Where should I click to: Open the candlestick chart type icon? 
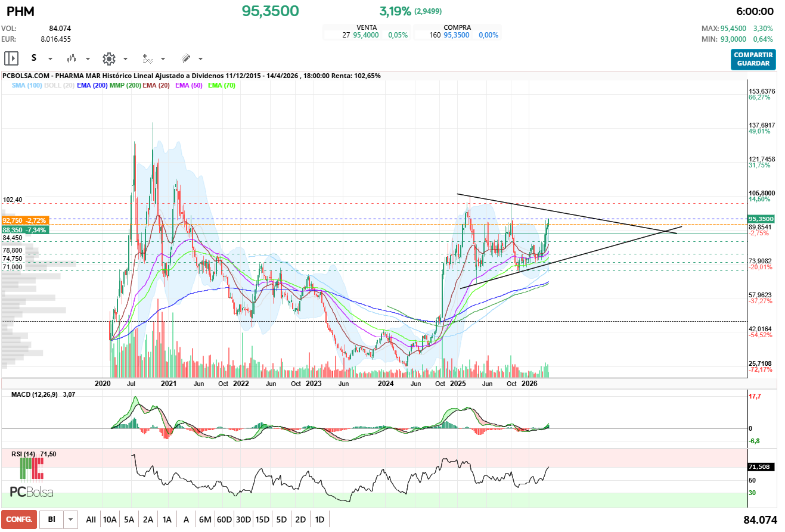click(72, 58)
